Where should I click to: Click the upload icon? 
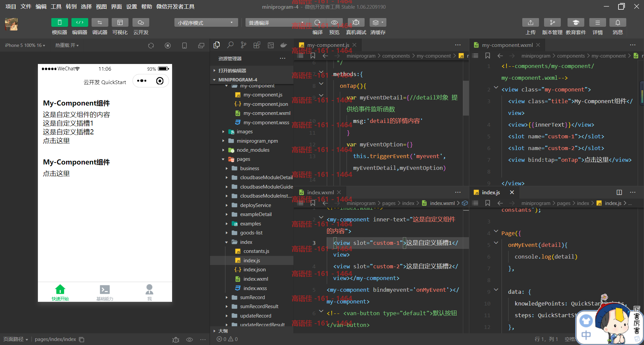(530, 22)
